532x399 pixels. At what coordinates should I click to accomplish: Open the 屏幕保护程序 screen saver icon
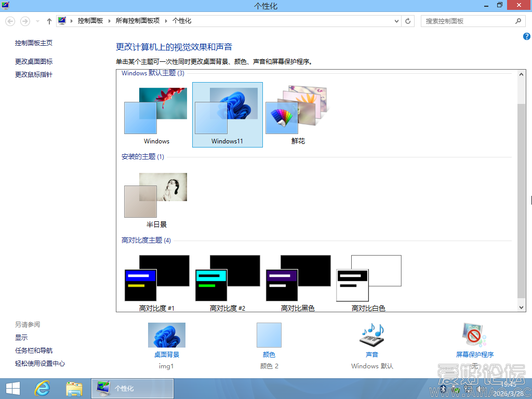474,335
